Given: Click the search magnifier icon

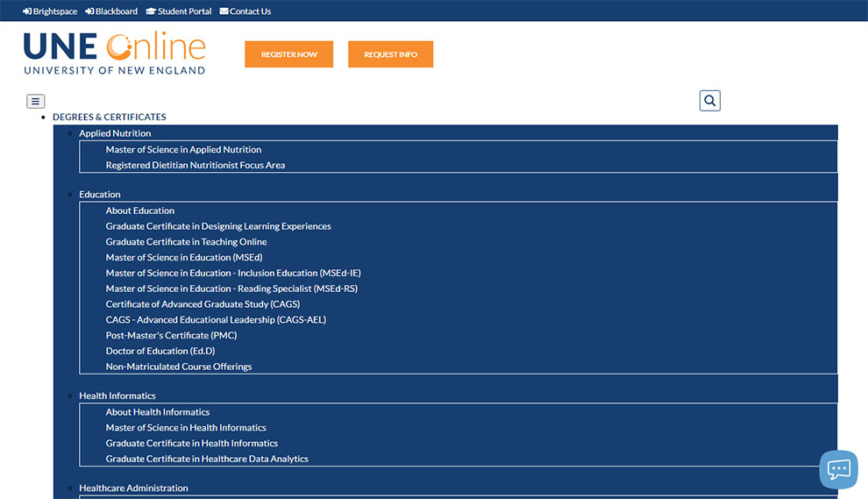Looking at the screenshot, I should click(709, 101).
